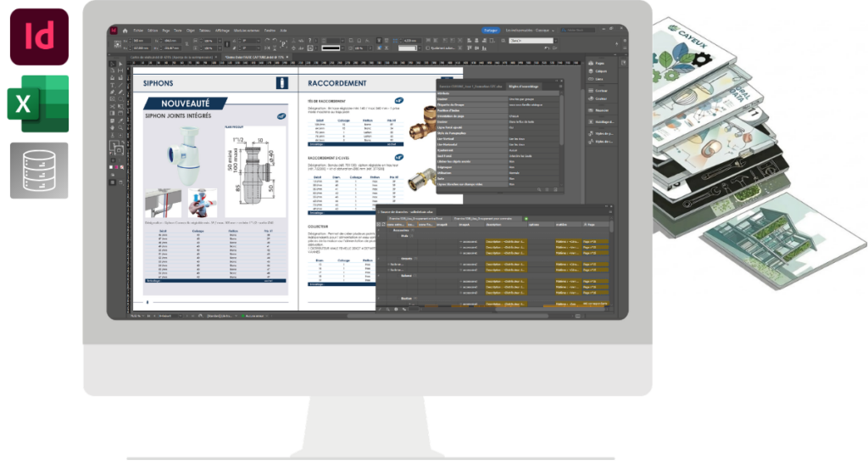The width and height of the screenshot is (868, 465).
Task: Click the gray database icon
Action: [39, 171]
